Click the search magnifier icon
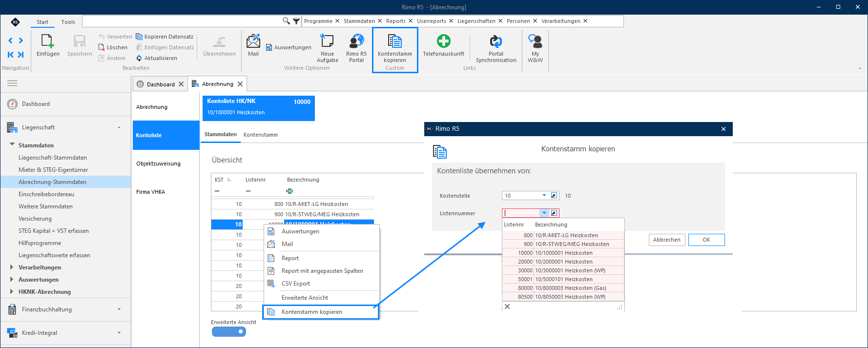The width and height of the screenshot is (868, 348). 286,21
